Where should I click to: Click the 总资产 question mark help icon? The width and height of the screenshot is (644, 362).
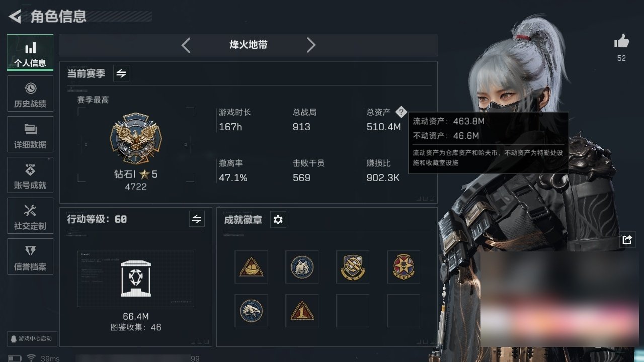pyautogui.click(x=400, y=112)
